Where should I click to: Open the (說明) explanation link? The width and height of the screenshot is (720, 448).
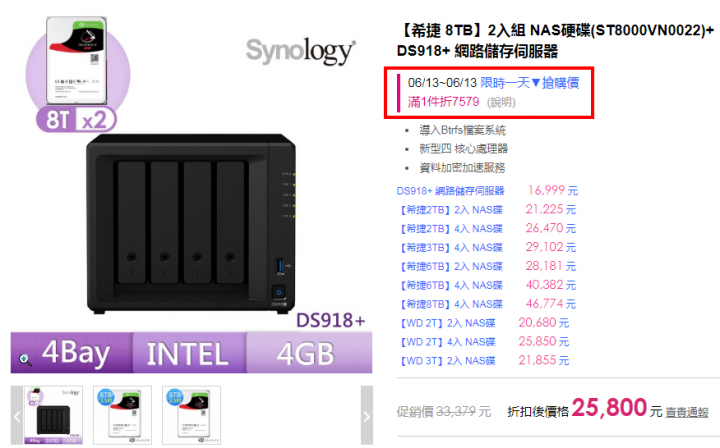(x=501, y=102)
